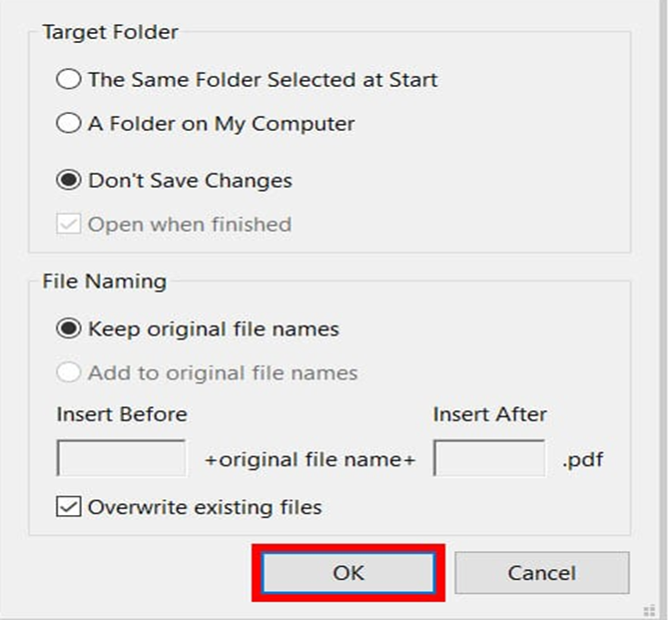Click the 'Target Folder' group heading
Viewport: 672px width, 620px height.
[x=110, y=33]
